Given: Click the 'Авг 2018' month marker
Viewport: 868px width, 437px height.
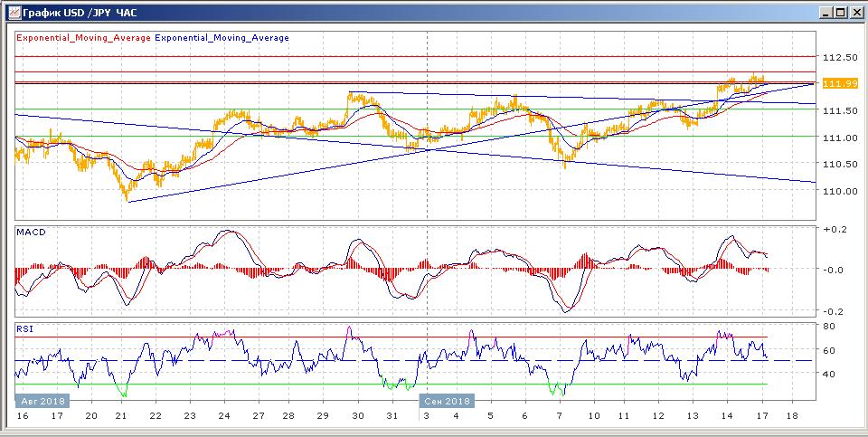Looking at the screenshot, I should (39, 401).
